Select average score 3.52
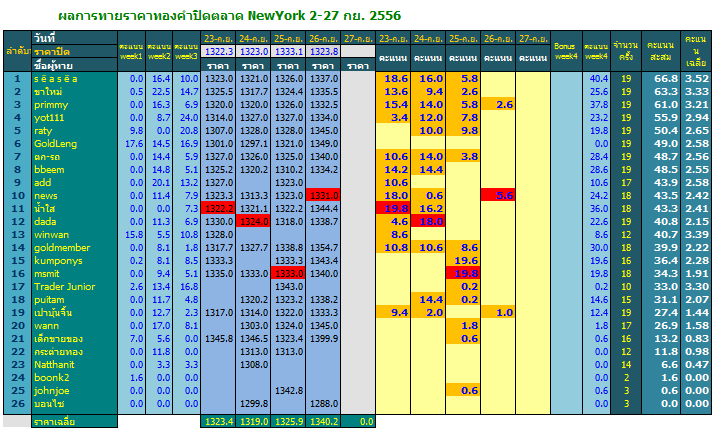Screen dimensions: 714x434 pos(697,79)
